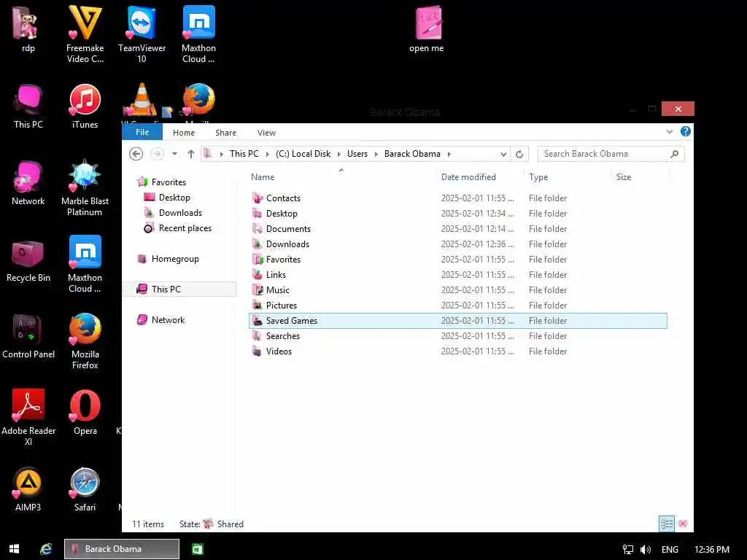Image resolution: width=747 pixels, height=560 pixels.
Task: Select the Documents folder row
Action: coord(458,228)
